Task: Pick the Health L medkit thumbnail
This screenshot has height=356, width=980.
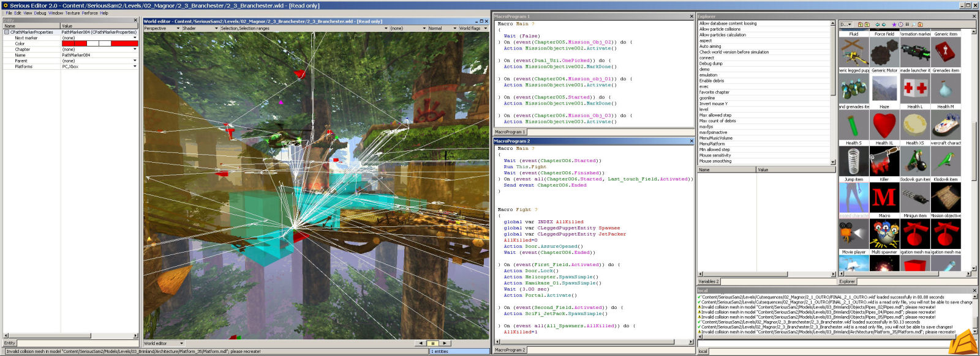Action: coord(915,89)
